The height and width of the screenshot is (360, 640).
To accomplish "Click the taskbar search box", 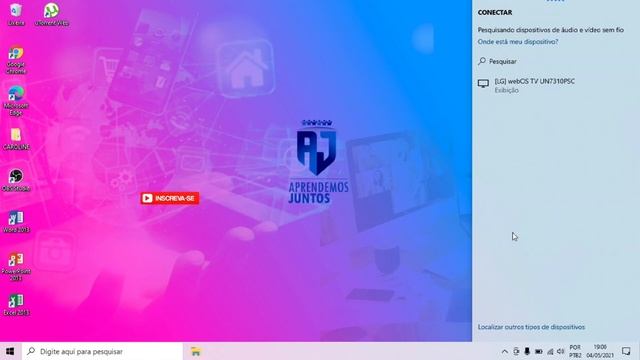I will click(x=102, y=351).
